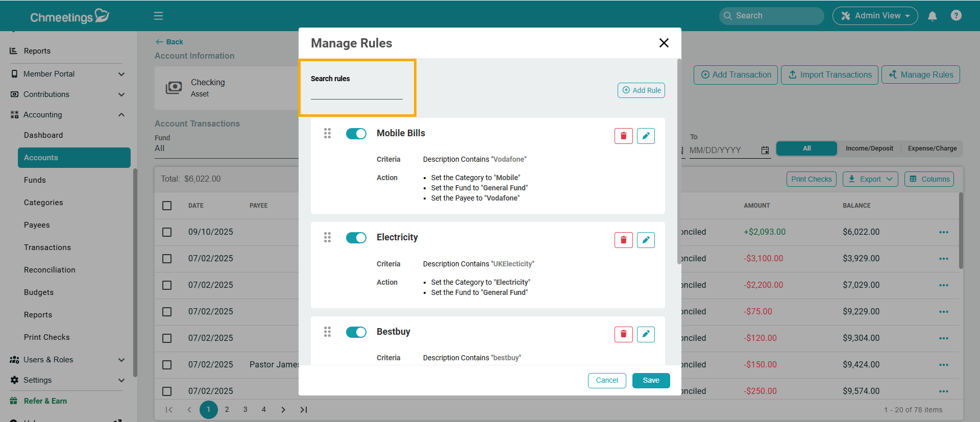Turn off the Electricity rule switch

(x=356, y=238)
